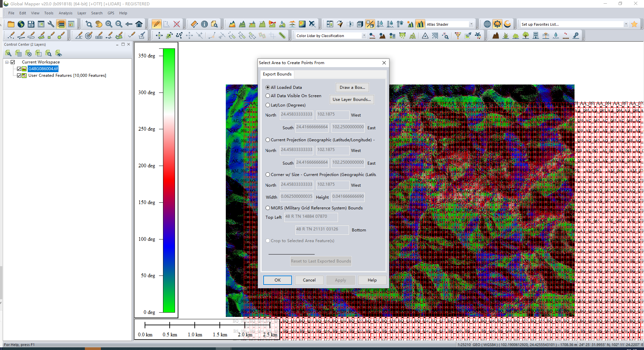
Task: Open Color Lidar by Classification dropdown
Action: [x=364, y=36]
